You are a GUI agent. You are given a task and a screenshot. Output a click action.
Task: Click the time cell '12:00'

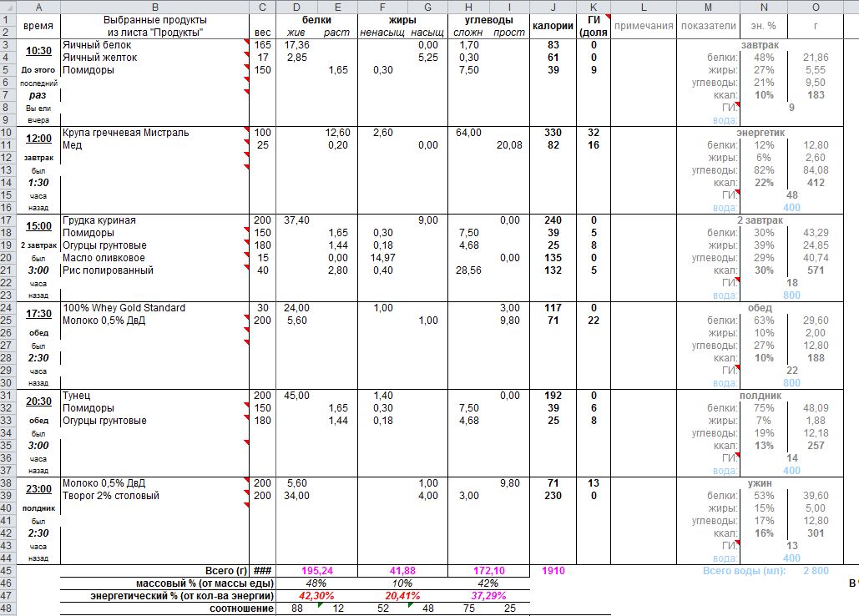[x=38, y=139]
